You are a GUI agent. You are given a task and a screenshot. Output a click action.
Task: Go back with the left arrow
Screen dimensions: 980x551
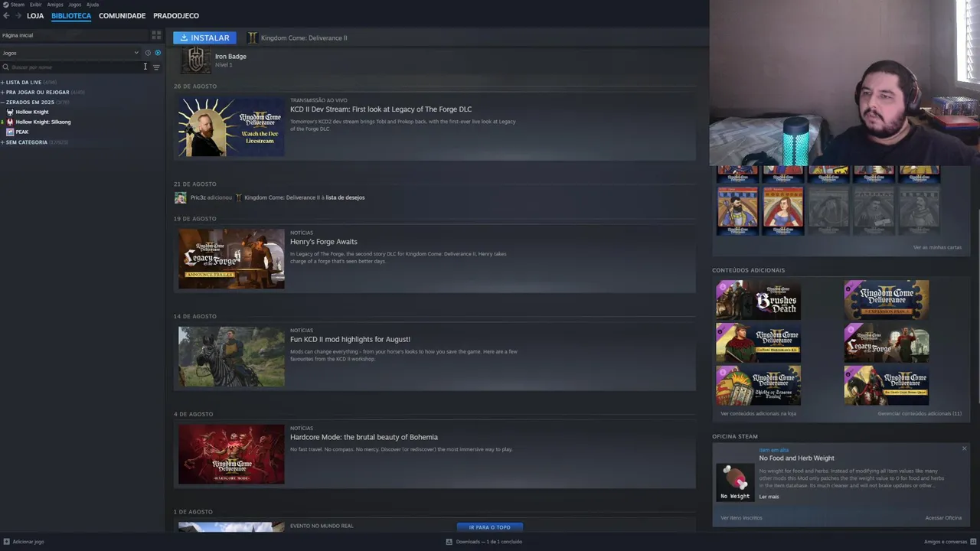[x=6, y=15]
